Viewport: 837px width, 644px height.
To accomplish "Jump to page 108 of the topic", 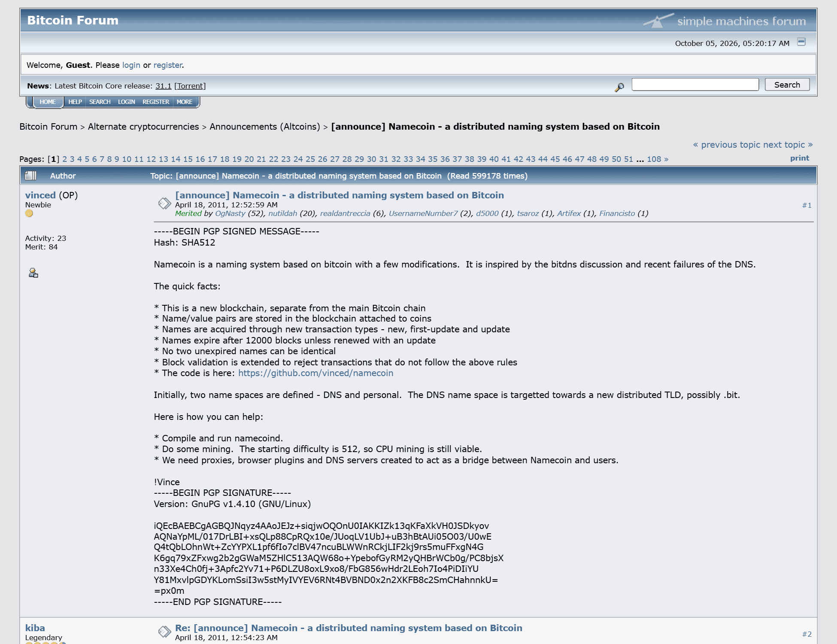I will point(654,159).
